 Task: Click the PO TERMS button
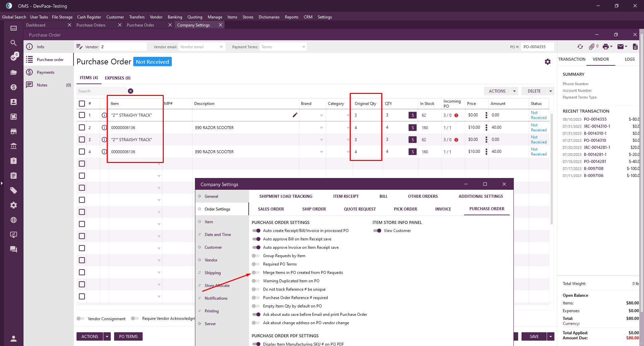(128, 337)
